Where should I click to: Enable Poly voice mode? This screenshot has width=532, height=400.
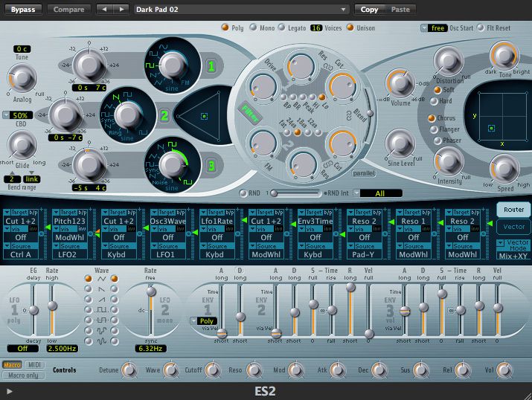coord(225,27)
